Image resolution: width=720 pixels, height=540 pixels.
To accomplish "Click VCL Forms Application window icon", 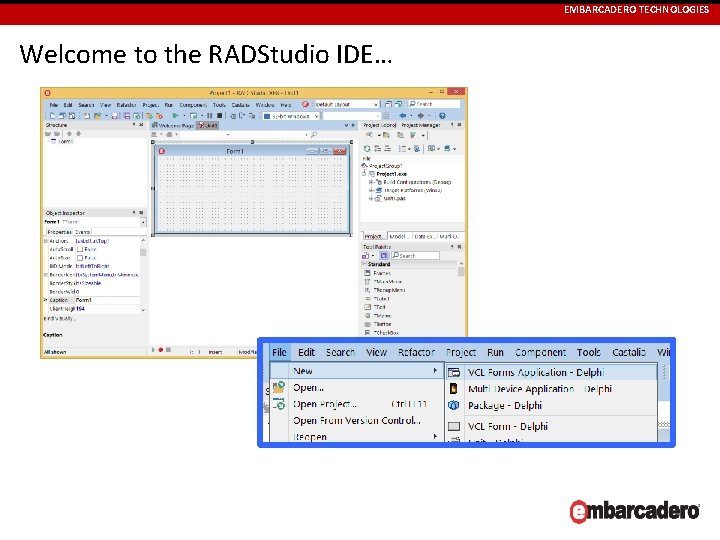I will 454,372.
